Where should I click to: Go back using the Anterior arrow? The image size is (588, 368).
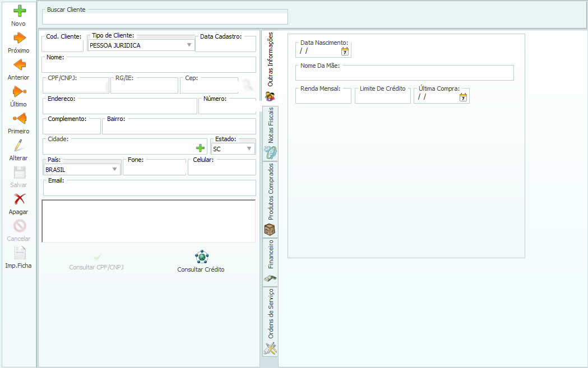(19, 65)
